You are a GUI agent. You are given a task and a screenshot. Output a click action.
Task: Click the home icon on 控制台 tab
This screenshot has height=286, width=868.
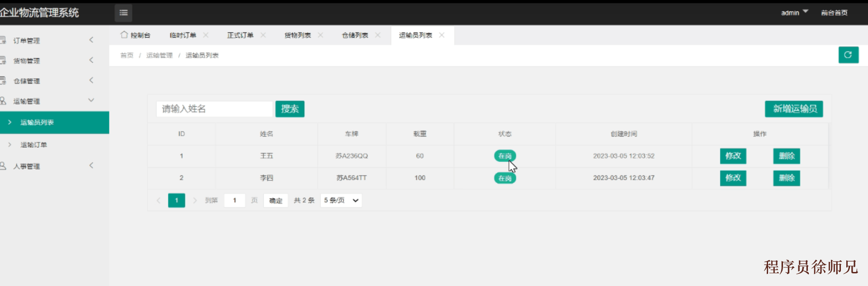pos(124,35)
